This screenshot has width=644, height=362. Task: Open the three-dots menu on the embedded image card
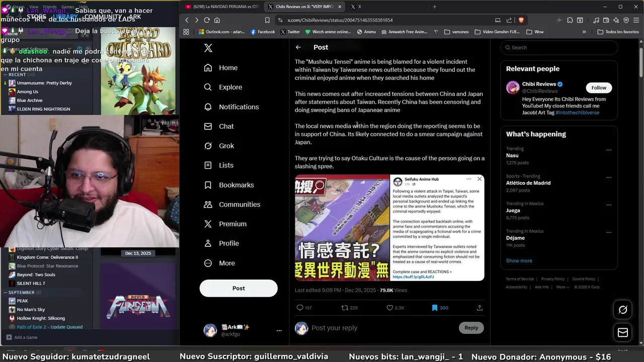(468, 179)
